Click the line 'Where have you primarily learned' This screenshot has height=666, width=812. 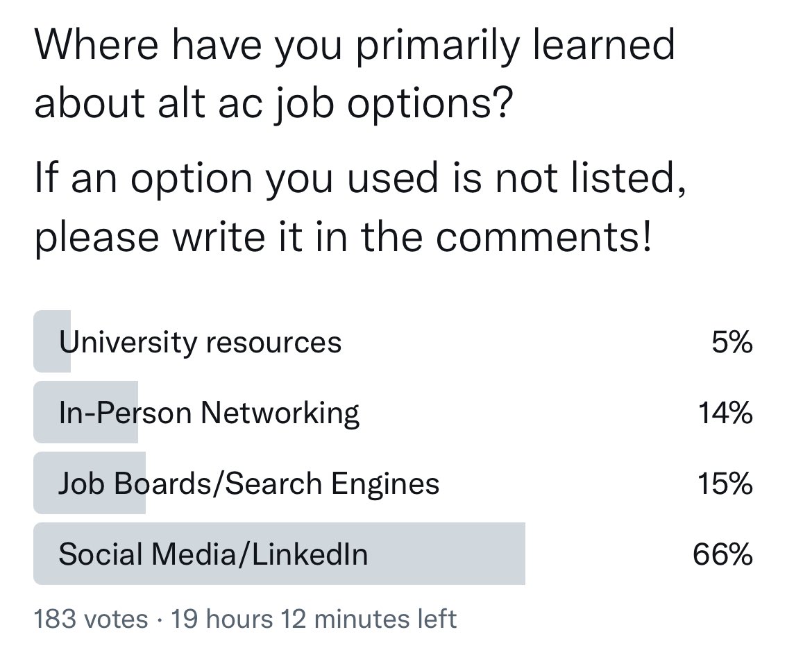pyautogui.click(x=355, y=46)
